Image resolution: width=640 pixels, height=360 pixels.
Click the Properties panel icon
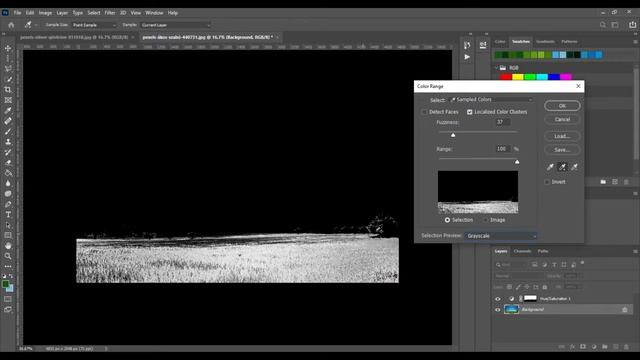483,45
